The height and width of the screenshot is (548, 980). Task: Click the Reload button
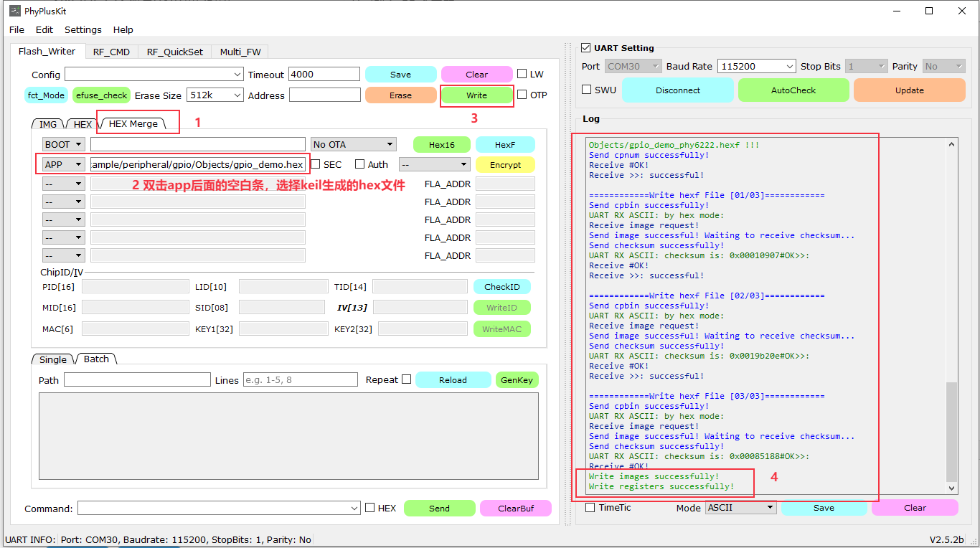point(453,379)
